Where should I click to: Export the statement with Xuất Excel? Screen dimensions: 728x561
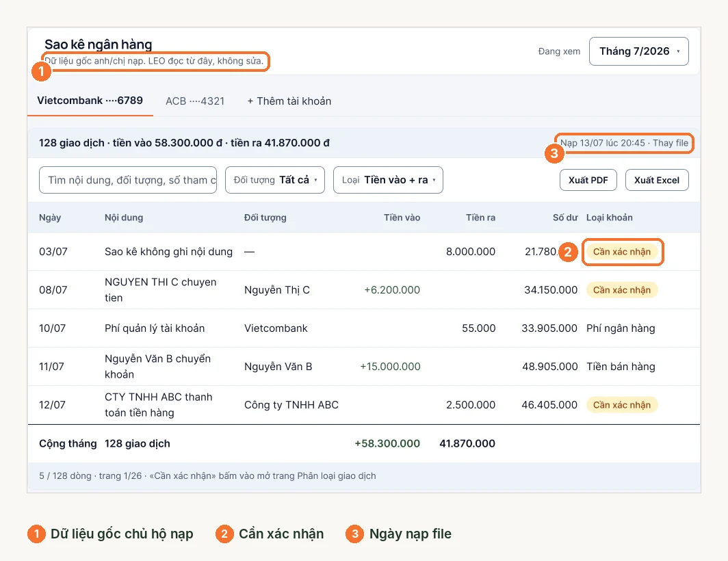(x=657, y=180)
